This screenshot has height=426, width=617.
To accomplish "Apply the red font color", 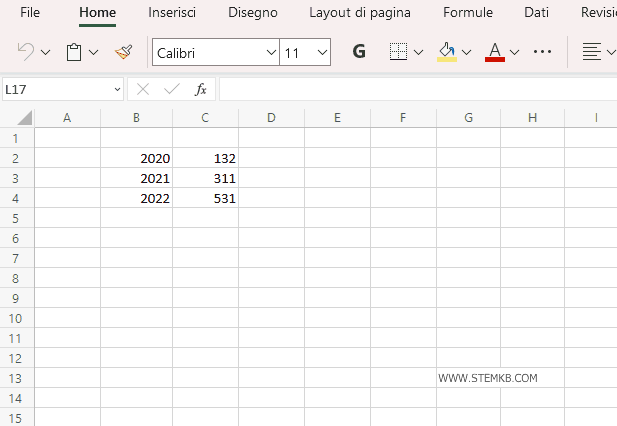I will [494, 52].
